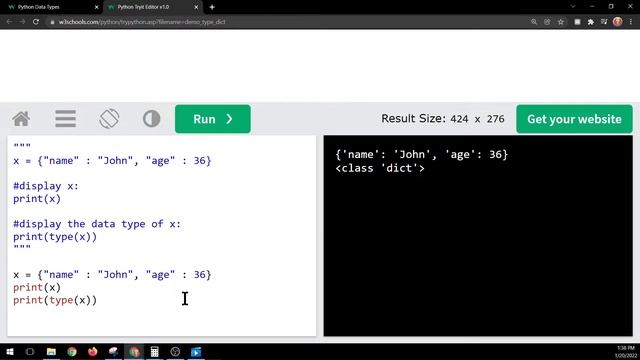Click the white square extension icon

(x=577, y=22)
